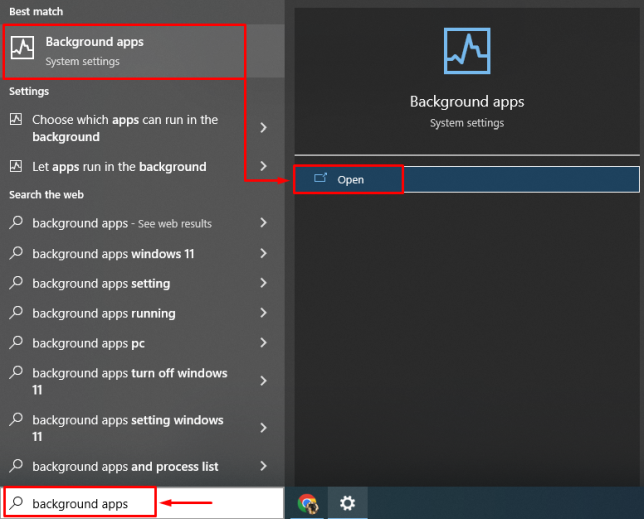
Task: Click search icon beside 'See web results' suggestion
Action: (16, 222)
